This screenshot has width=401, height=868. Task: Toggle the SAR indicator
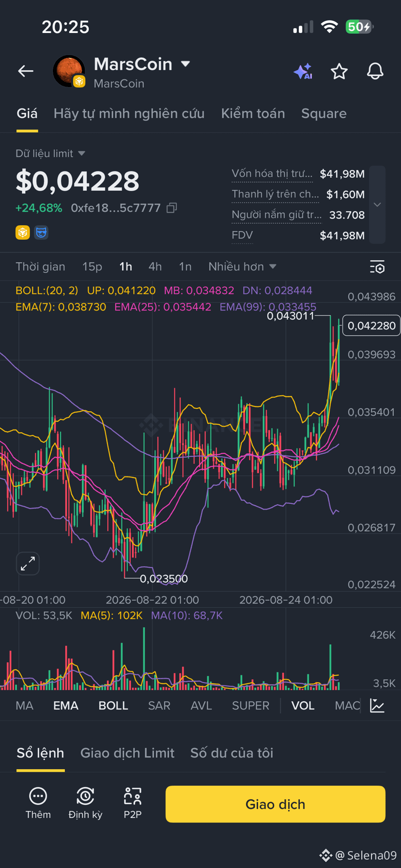click(159, 705)
